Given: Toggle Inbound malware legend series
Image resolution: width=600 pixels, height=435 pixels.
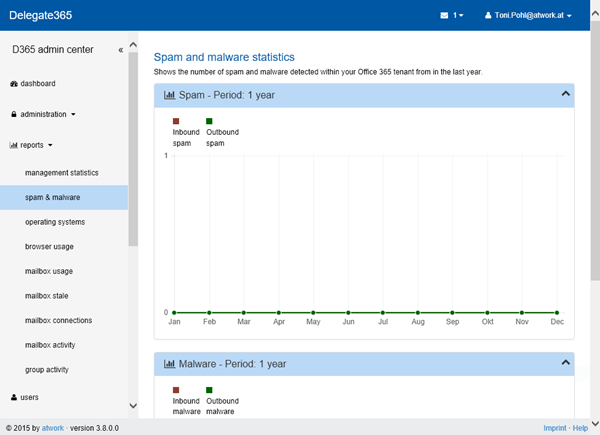Looking at the screenshot, I should [x=187, y=406].
